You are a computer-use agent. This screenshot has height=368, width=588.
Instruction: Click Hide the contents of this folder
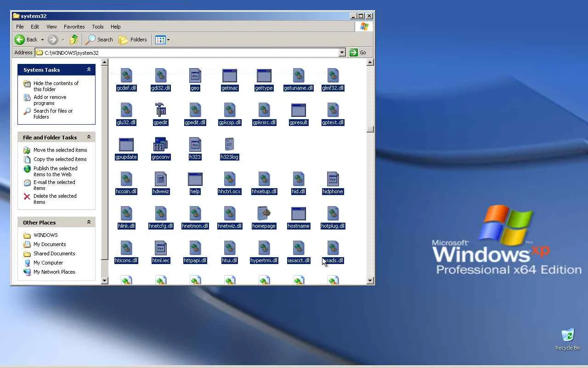56,86
